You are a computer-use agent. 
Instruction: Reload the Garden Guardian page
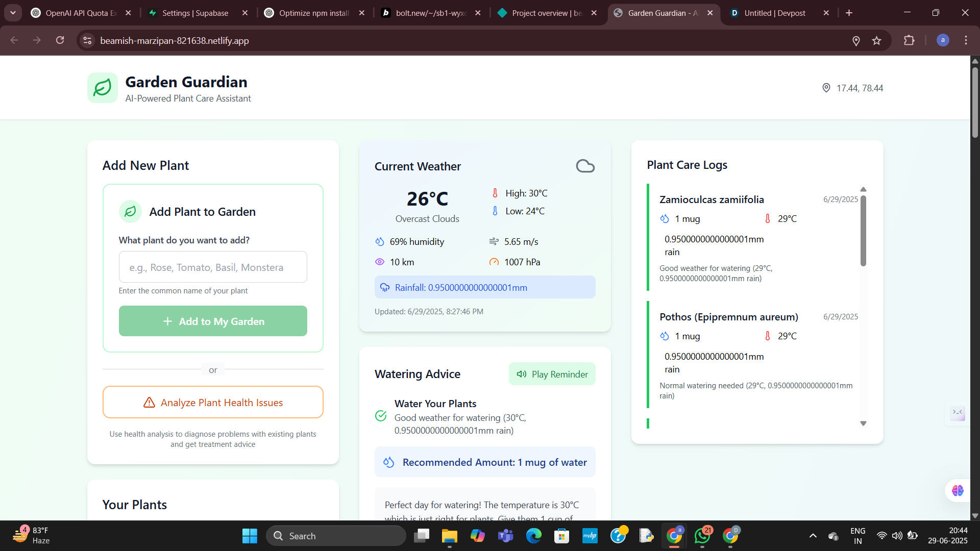pyautogui.click(x=60, y=40)
